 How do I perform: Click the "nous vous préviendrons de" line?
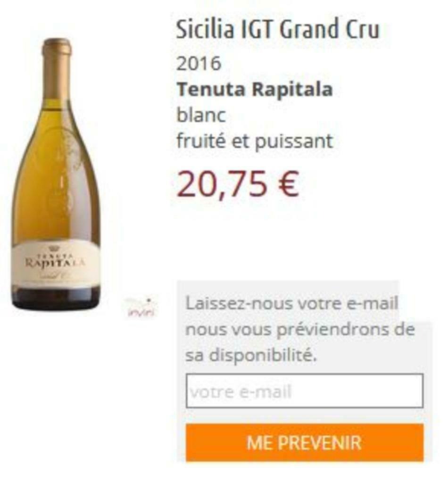(300, 330)
